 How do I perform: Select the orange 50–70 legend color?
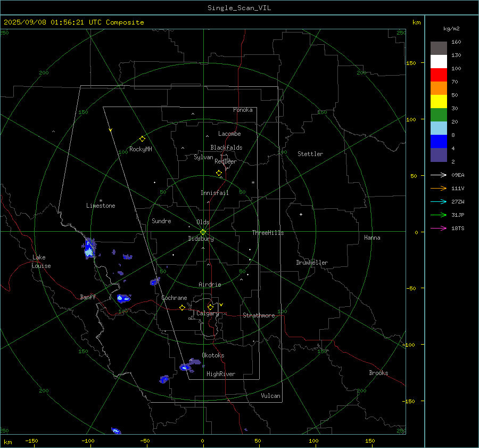439,88
